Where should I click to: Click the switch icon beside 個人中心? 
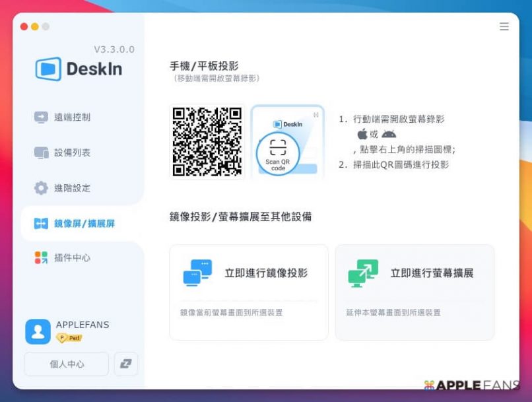125,364
